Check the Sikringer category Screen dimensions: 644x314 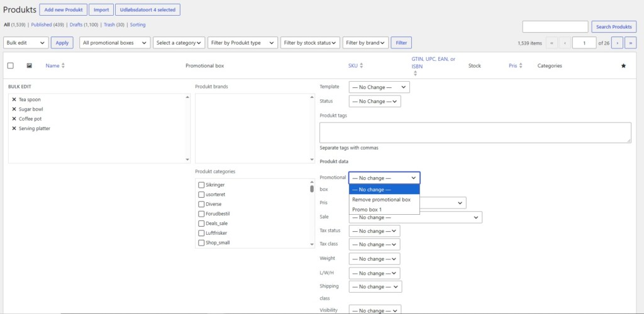point(201,185)
